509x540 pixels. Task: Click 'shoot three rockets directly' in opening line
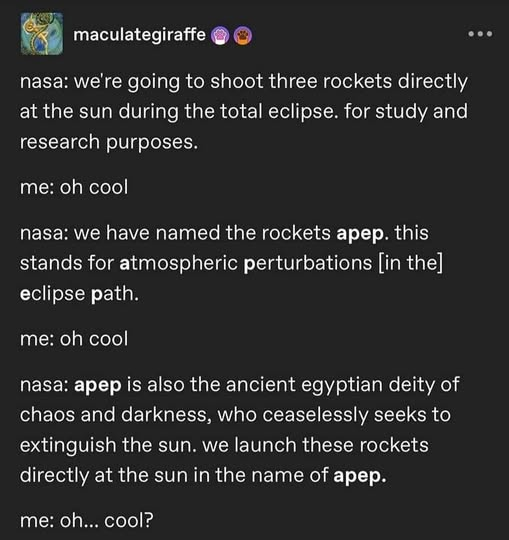[x=339, y=82]
